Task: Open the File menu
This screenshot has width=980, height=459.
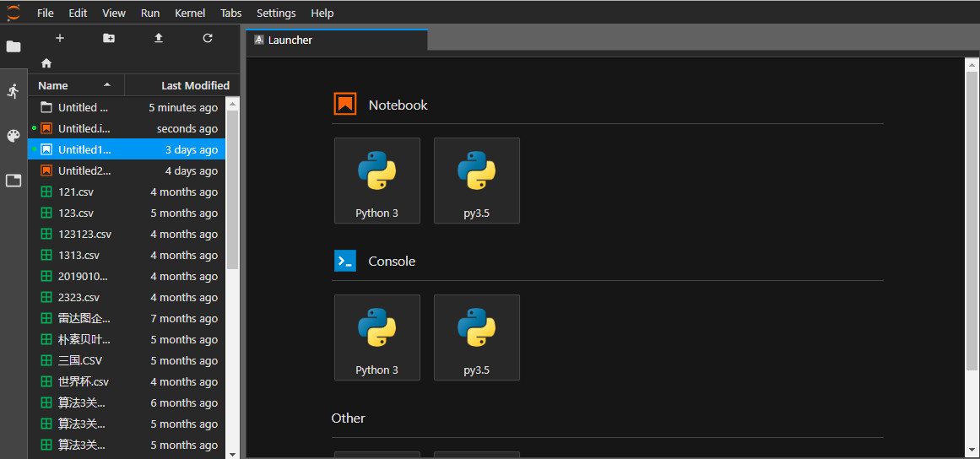Action: coord(46,13)
